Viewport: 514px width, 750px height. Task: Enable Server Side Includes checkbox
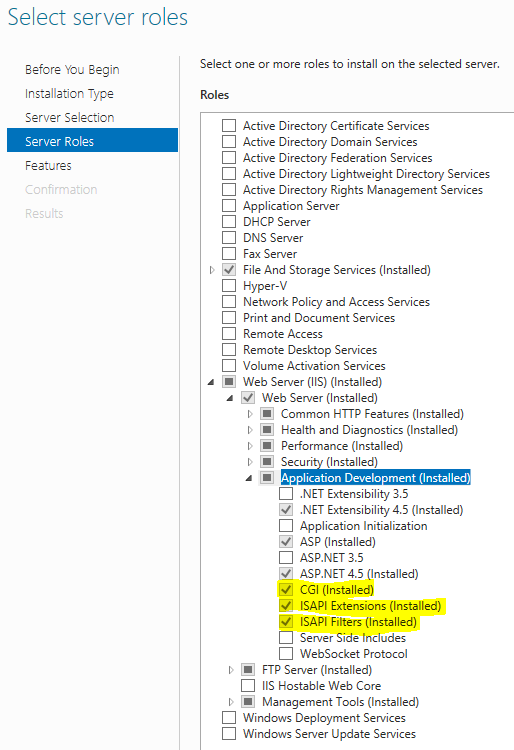pos(286,638)
